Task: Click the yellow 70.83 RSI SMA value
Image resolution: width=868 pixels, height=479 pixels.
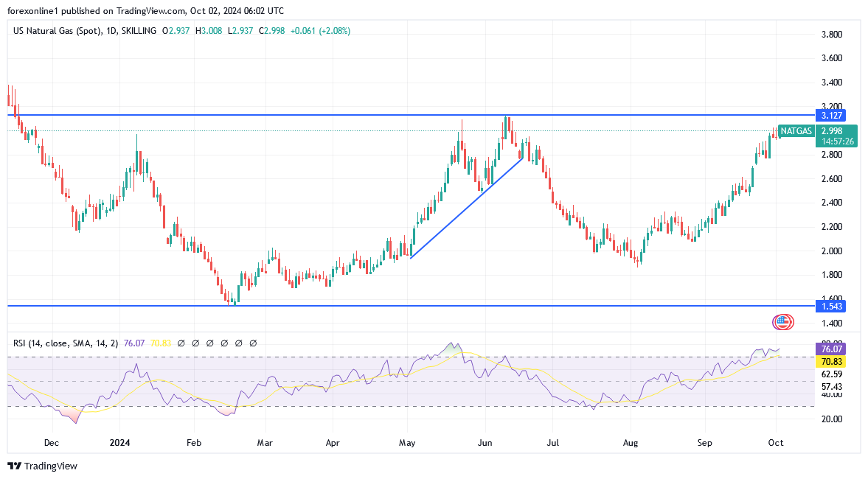Action: (x=161, y=343)
